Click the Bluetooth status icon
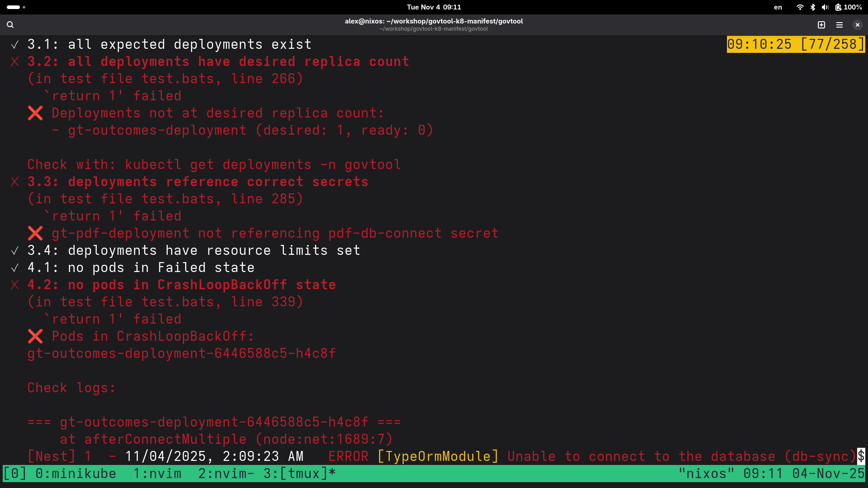 pyautogui.click(x=812, y=7)
